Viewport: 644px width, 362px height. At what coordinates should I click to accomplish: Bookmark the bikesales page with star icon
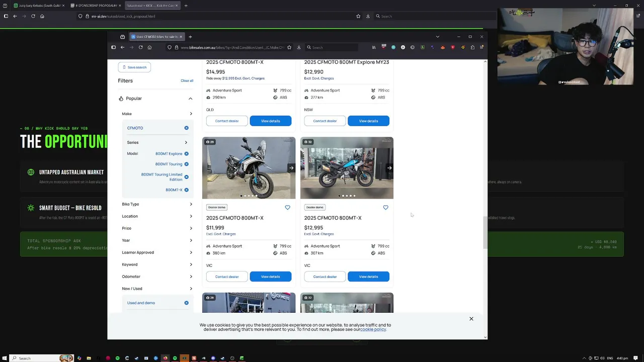tap(289, 47)
